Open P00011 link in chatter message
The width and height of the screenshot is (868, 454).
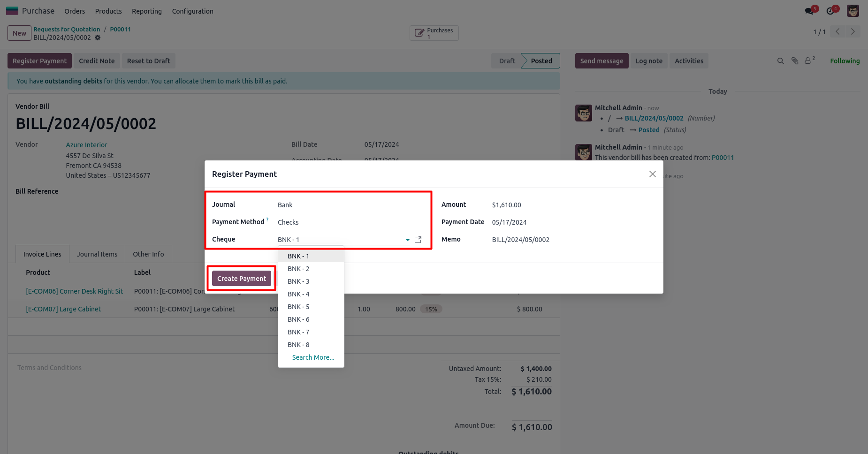tap(723, 158)
